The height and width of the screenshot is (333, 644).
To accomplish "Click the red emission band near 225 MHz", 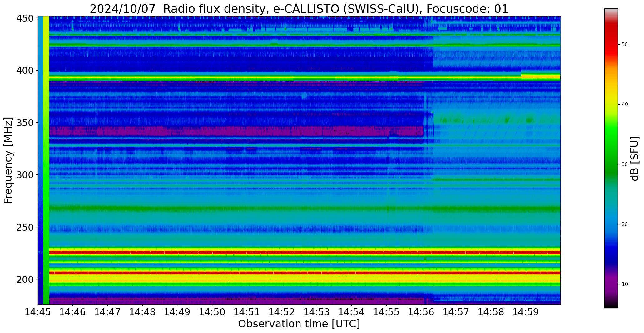I will [305, 252].
